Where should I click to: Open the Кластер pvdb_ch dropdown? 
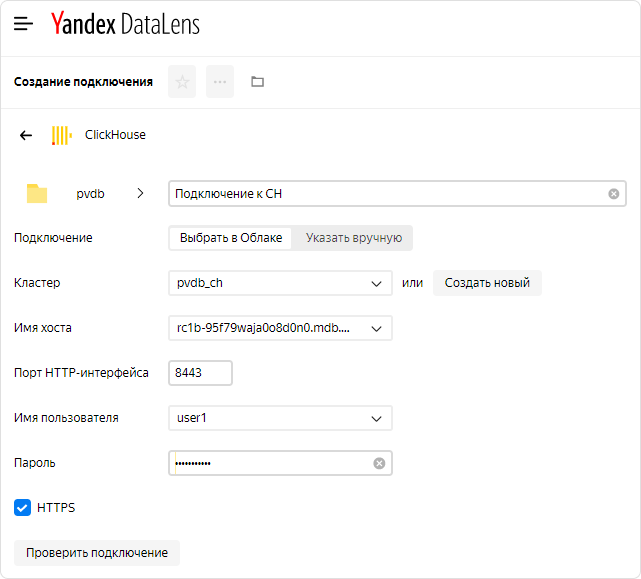pos(280,283)
